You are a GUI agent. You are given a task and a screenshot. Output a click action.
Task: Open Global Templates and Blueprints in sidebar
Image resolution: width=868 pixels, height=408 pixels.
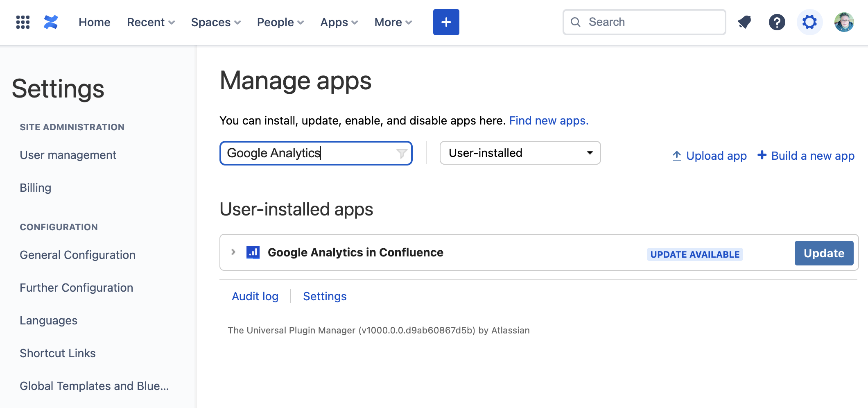(x=94, y=386)
